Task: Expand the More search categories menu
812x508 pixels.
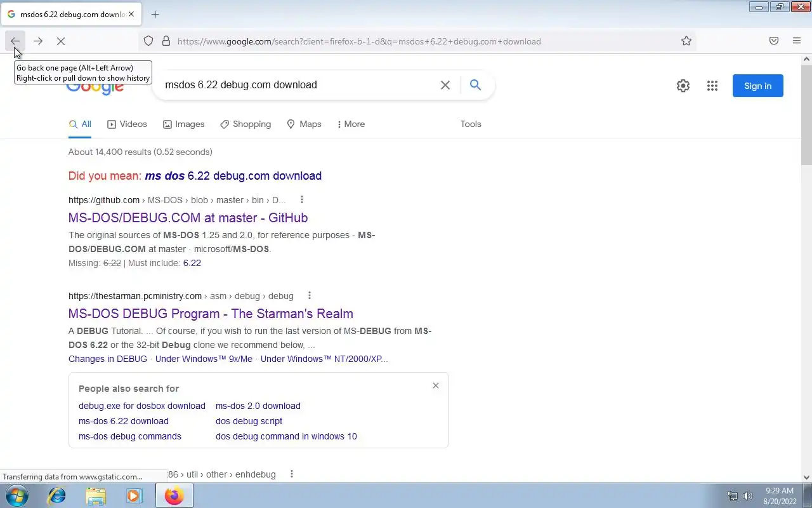Action: [x=351, y=124]
